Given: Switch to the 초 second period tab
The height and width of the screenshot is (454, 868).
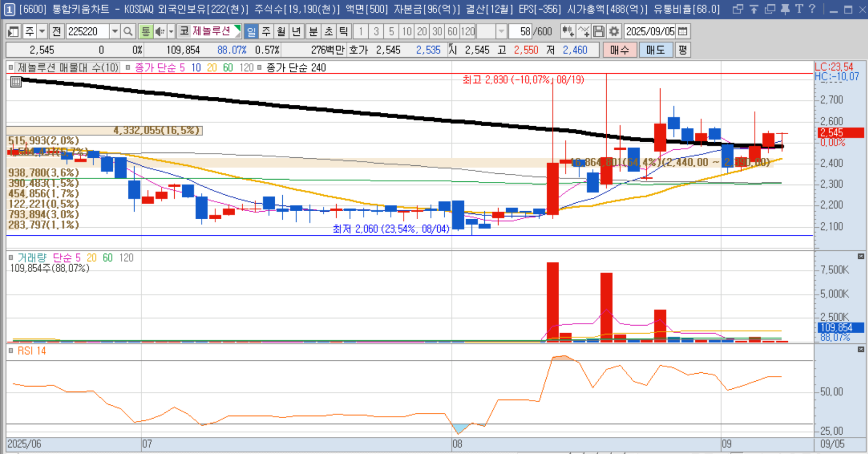Looking at the screenshot, I should (328, 32).
